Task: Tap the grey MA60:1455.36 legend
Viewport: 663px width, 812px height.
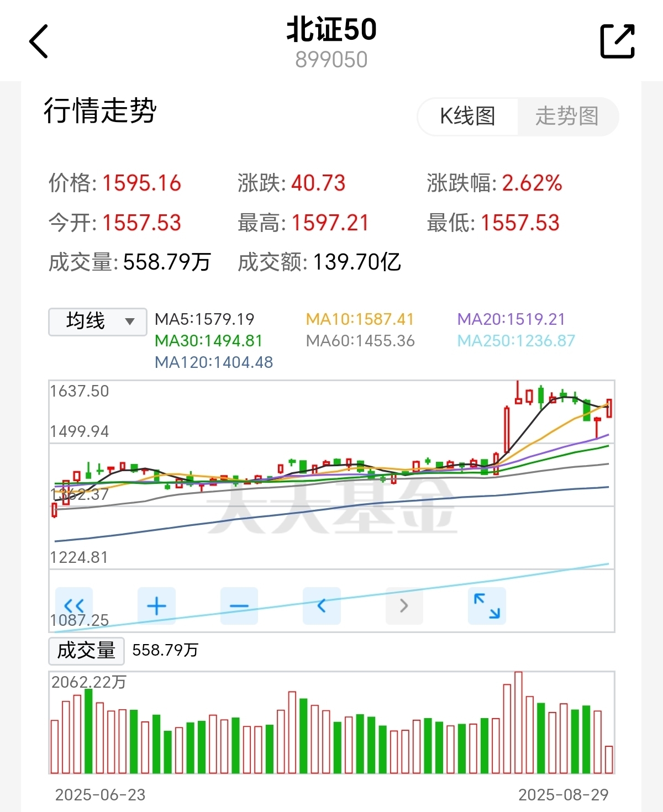Action: [x=360, y=341]
